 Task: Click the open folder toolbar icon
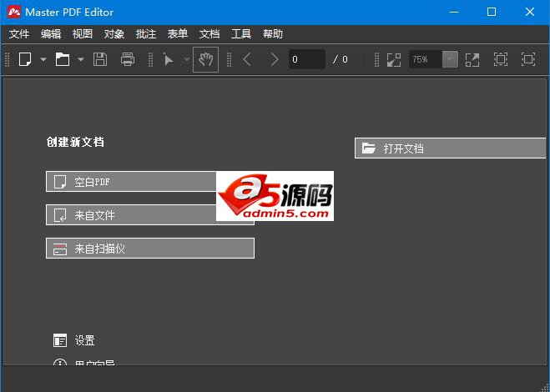point(63,59)
